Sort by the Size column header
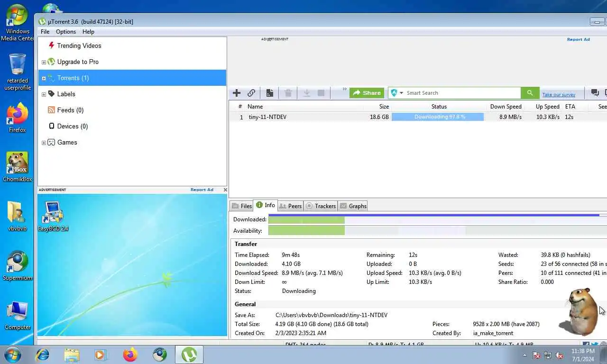This screenshot has height=364, width=607. pyautogui.click(x=384, y=107)
